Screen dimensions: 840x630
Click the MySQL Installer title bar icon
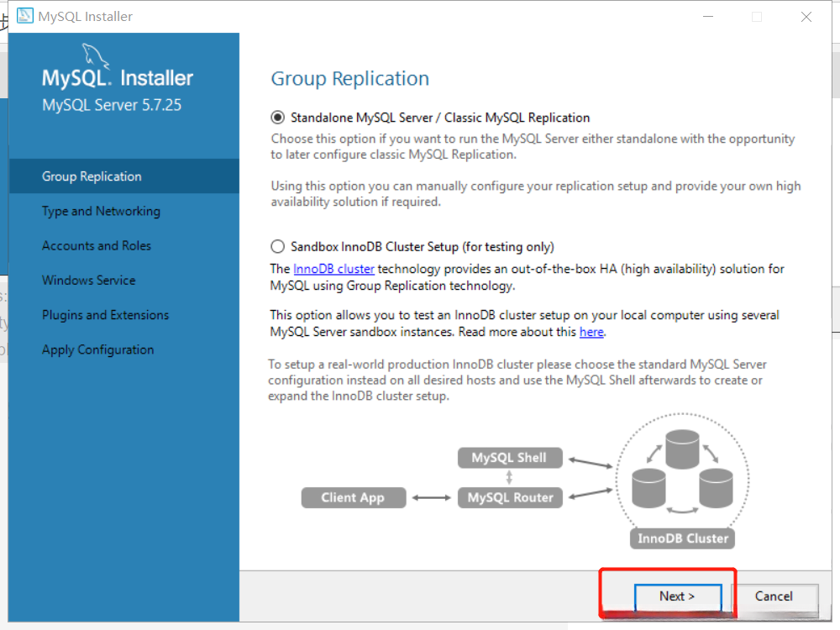(x=24, y=16)
